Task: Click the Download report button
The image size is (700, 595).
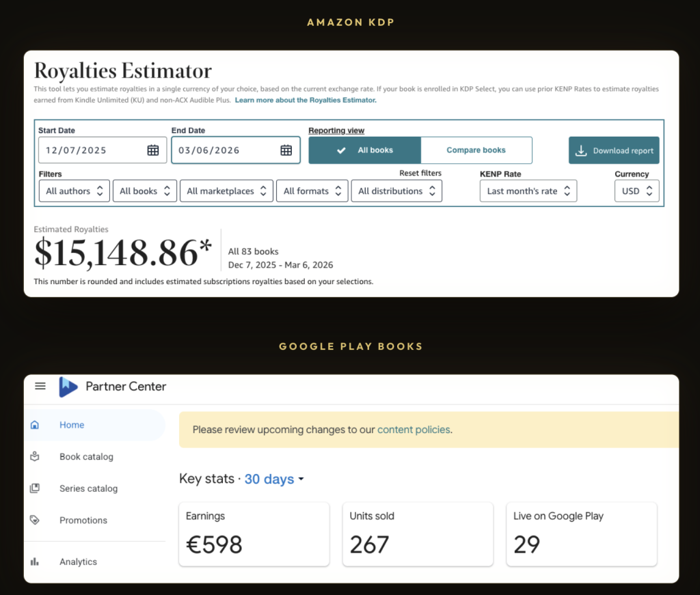Action: tap(614, 151)
